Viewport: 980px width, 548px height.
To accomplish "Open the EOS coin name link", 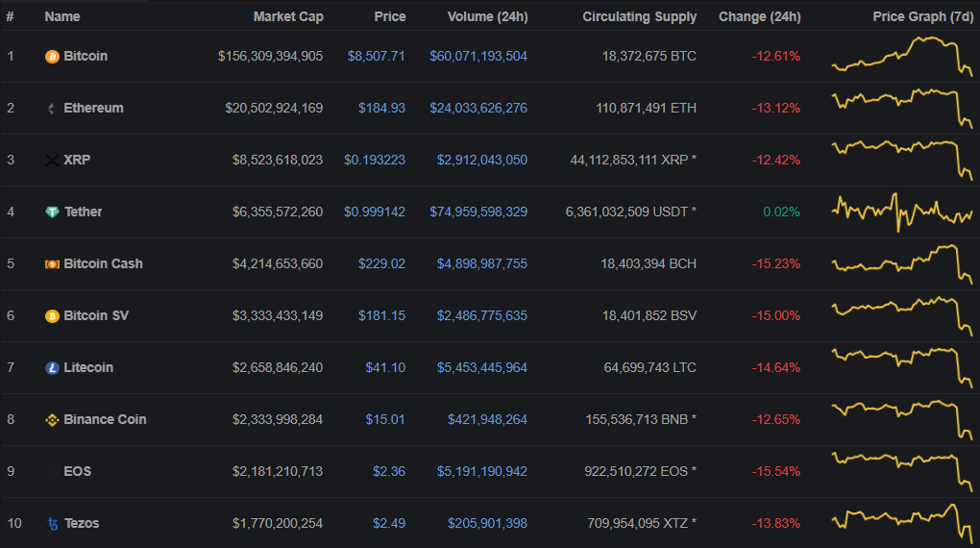I will [77, 471].
